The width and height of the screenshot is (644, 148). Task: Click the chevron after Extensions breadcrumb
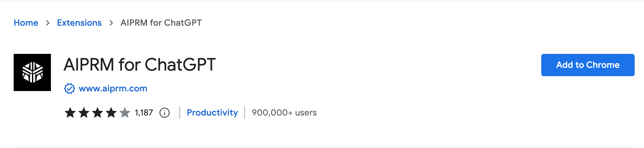[x=111, y=23]
